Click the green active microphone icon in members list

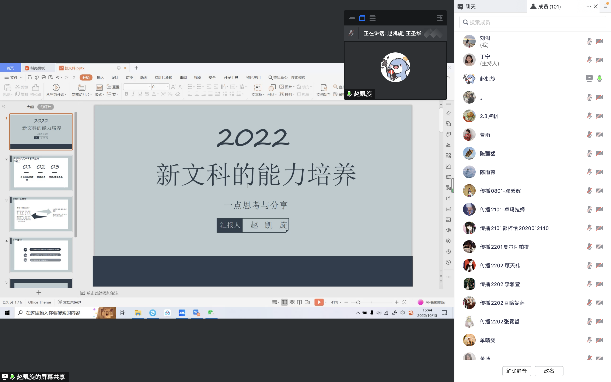(x=599, y=78)
